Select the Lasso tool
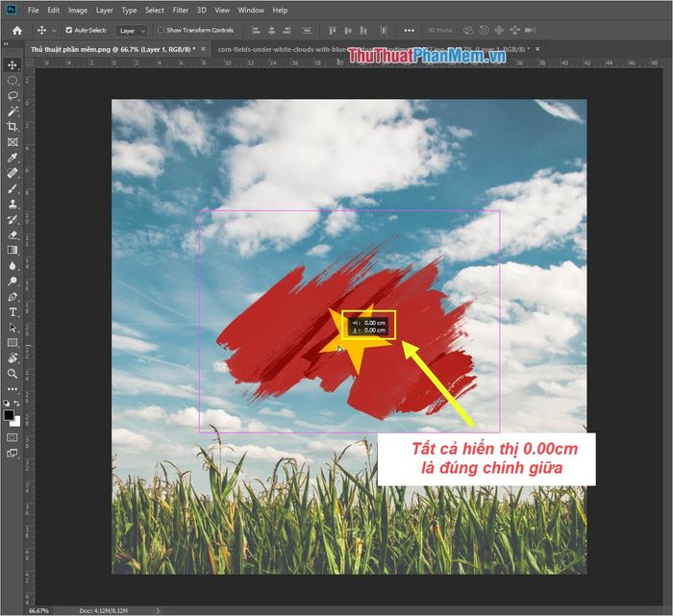This screenshot has width=673, height=616. coord(12,96)
